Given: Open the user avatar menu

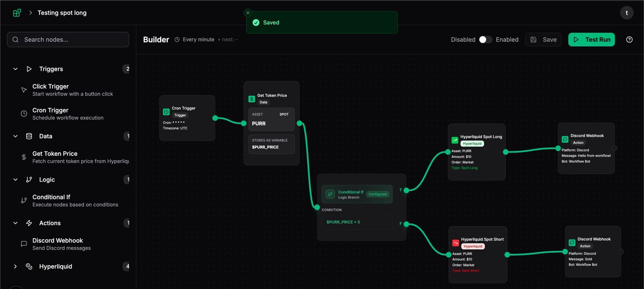Looking at the screenshot, I should click(627, 13).
